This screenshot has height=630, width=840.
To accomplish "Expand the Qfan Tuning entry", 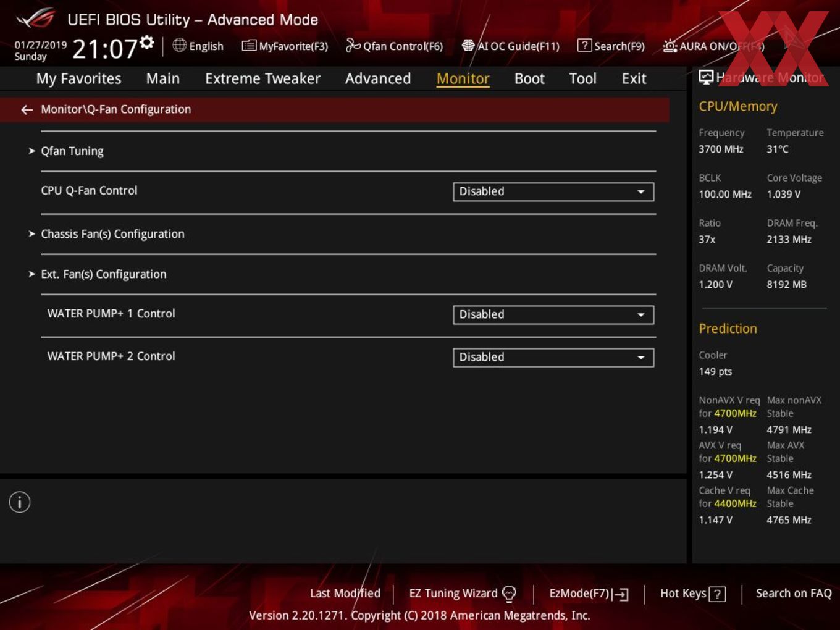I will point(72,151).
